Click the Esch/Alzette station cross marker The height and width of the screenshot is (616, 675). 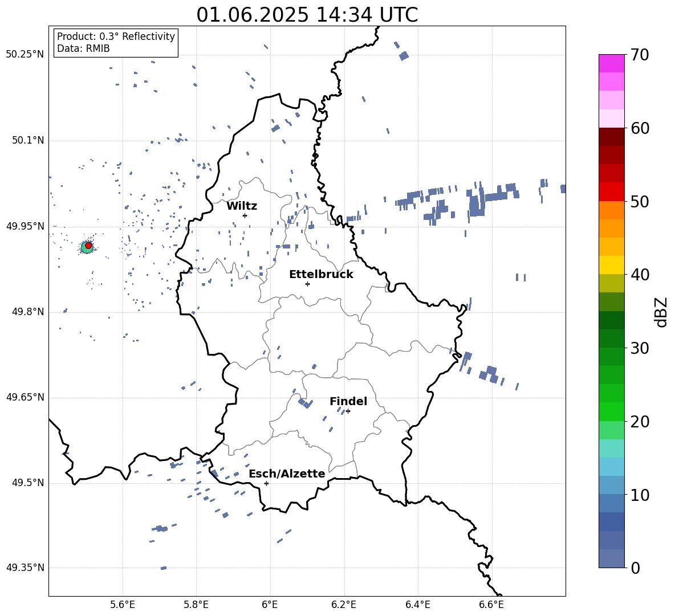pos(266,483)
